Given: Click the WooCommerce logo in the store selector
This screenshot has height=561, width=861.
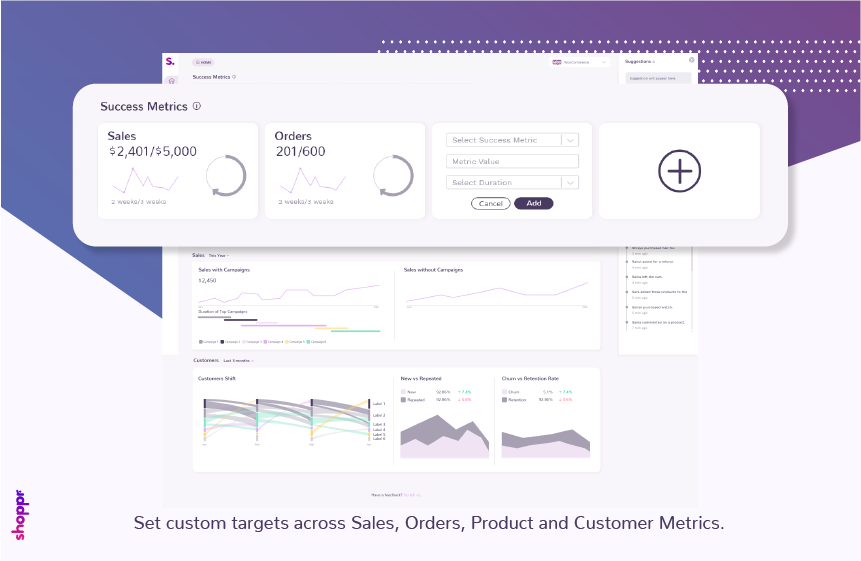Looking at the screenshot, I should coord(556,63).
